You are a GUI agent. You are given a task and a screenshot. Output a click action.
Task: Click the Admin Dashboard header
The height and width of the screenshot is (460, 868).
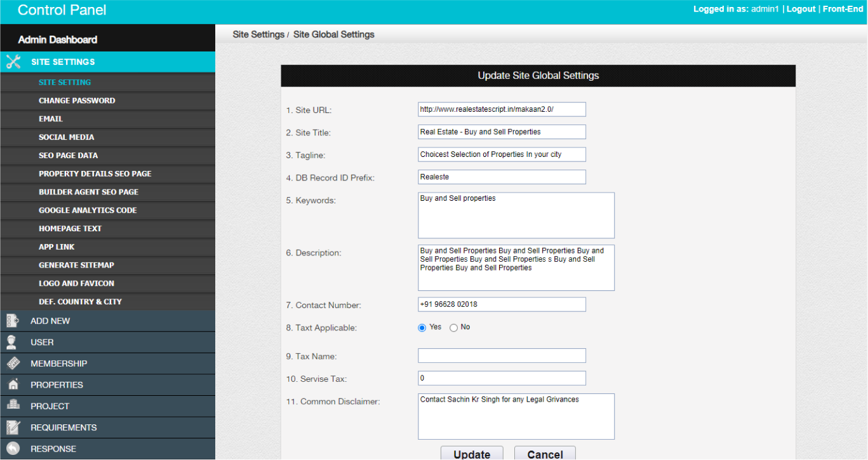58,39
